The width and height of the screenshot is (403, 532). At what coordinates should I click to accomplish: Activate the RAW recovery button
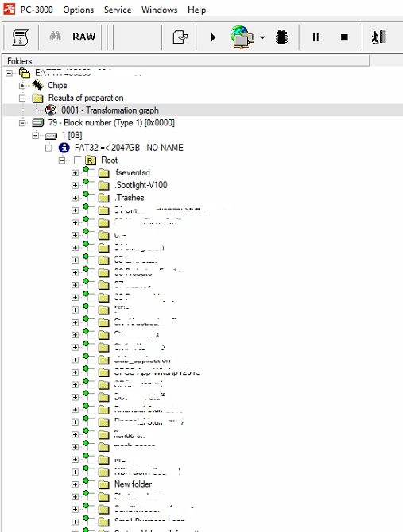84,37
